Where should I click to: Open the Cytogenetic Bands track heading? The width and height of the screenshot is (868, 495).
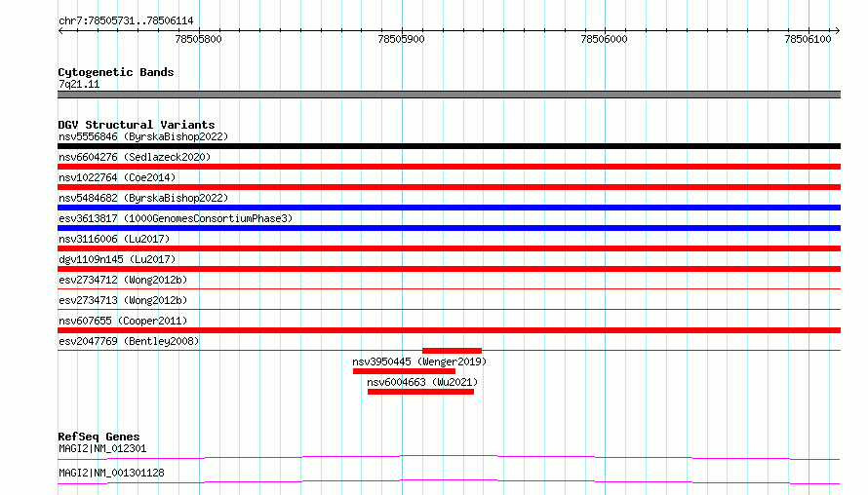pyautogui.click(x=116, y=72)
